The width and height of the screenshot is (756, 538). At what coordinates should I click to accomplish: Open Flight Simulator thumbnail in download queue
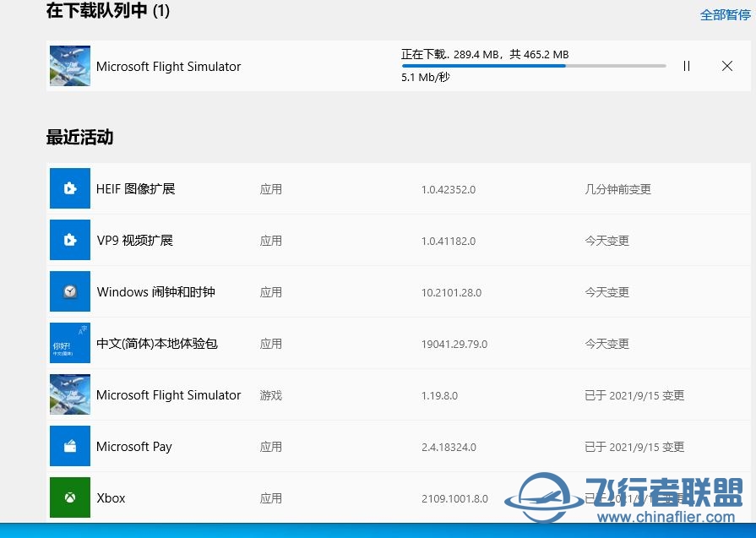point(70,66)
